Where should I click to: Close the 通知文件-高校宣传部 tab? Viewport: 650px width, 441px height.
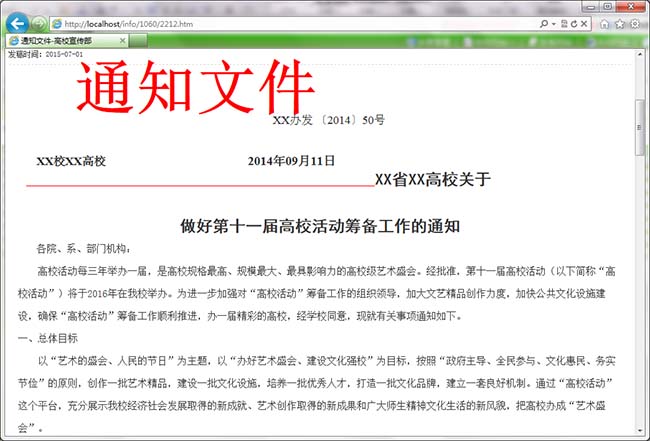click(x=123, y=41)
